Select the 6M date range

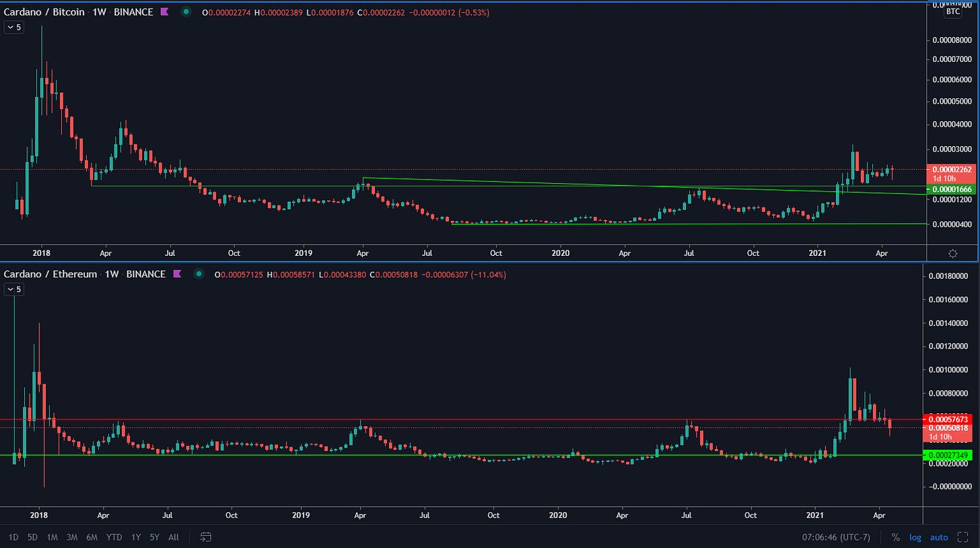coord(92,537)
